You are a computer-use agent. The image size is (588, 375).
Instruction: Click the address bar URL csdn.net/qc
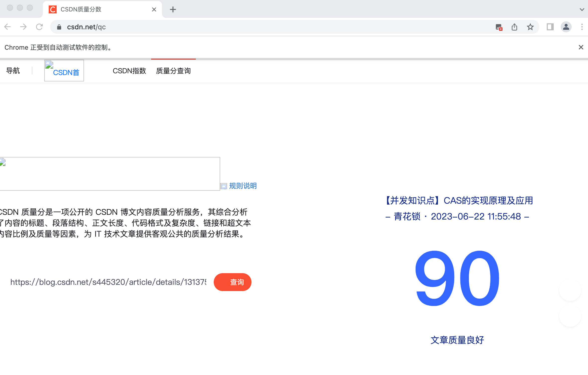coord(86,27)
